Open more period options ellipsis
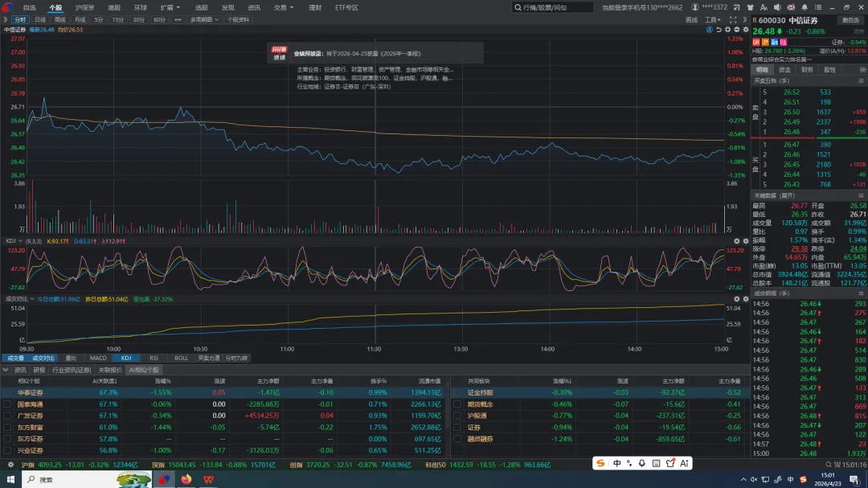Viewport: 868px width, 488px height. (x=178, y=20)
